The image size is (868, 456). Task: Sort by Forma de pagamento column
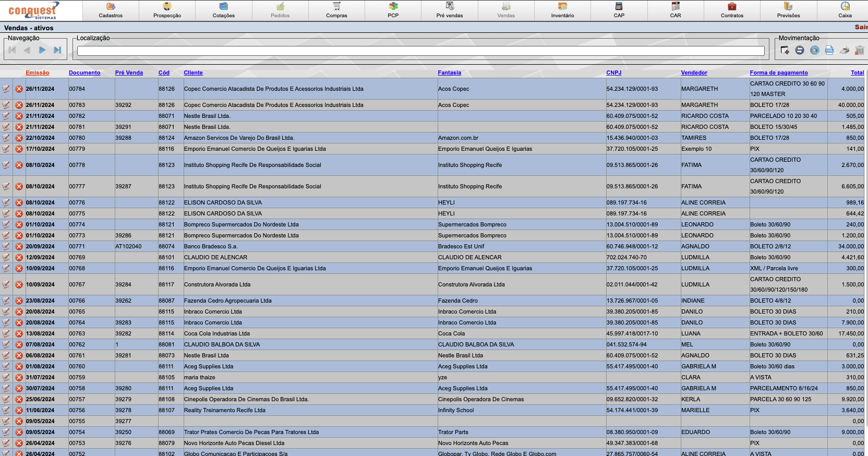coord(778,73)
